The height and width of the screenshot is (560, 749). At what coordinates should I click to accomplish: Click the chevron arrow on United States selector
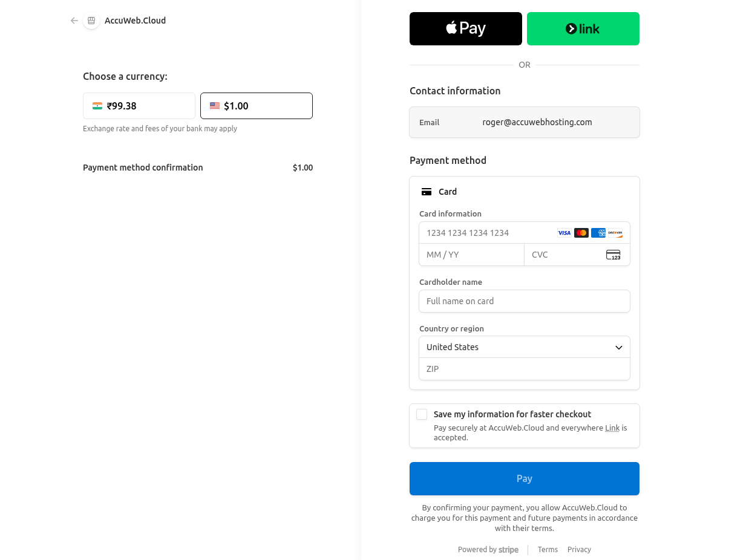[619, 348]
